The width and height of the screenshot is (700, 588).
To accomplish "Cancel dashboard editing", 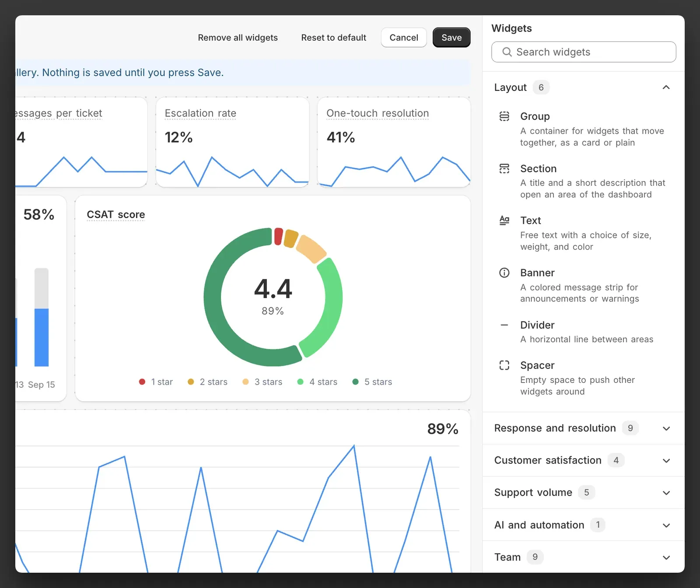I will click(404, 38).
